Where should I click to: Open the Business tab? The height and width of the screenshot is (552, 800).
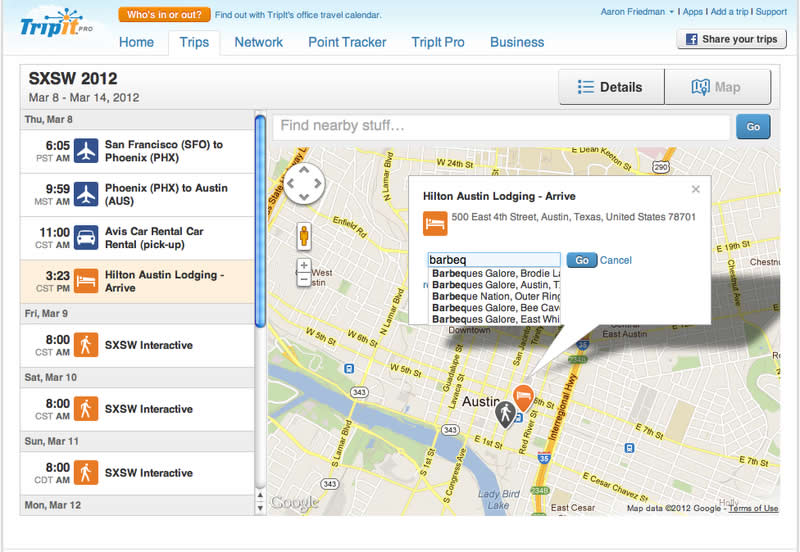coord(517,42)
